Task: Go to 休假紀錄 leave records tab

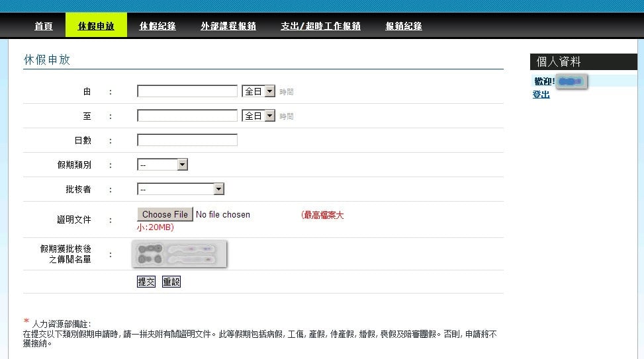Action: (x=158, y=26)
